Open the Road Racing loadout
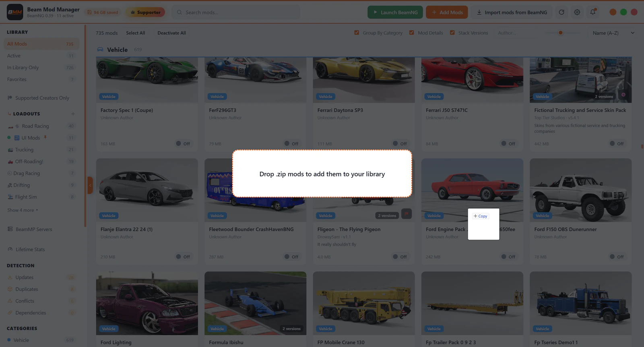 (x=41, y=126)
